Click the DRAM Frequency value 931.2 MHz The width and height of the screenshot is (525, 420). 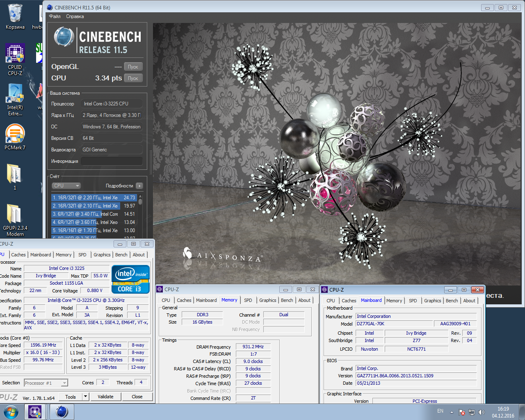(253, 347)
